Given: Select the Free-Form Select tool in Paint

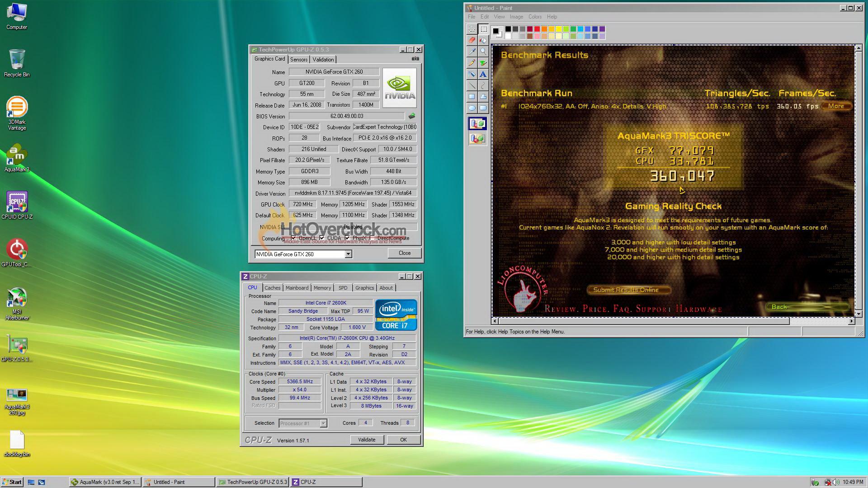Looking at the screenshot, I should tap(472, 29).
